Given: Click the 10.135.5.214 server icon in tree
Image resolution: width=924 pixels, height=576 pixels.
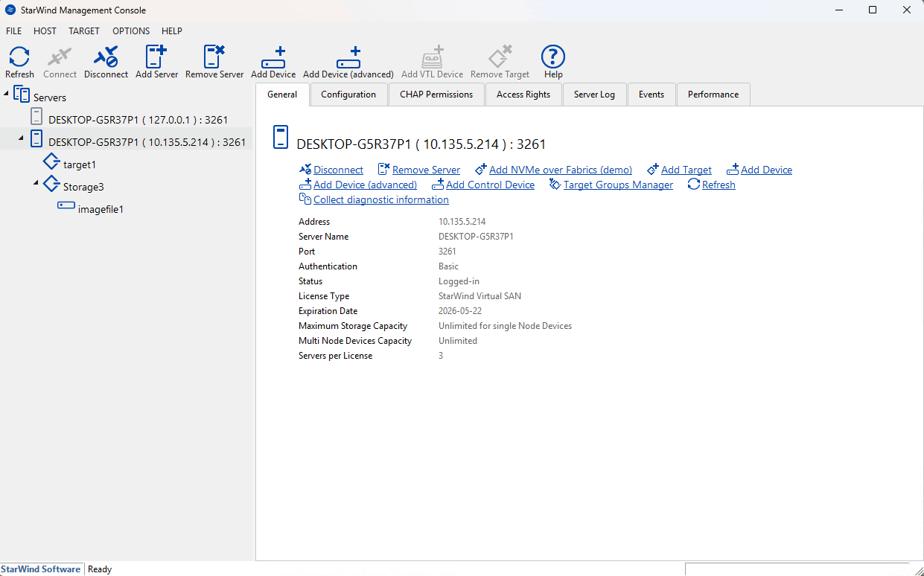Looking at the screenshot, I should 36,138.
